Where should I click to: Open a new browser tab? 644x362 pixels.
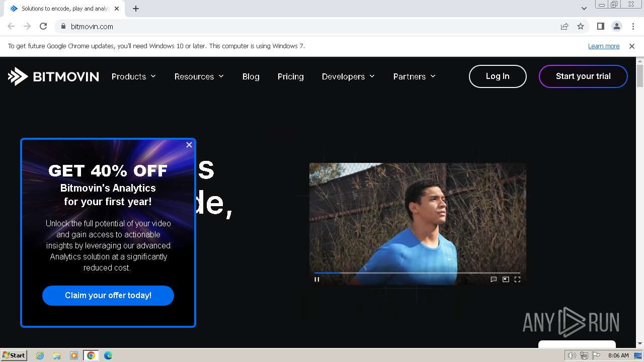136,9
